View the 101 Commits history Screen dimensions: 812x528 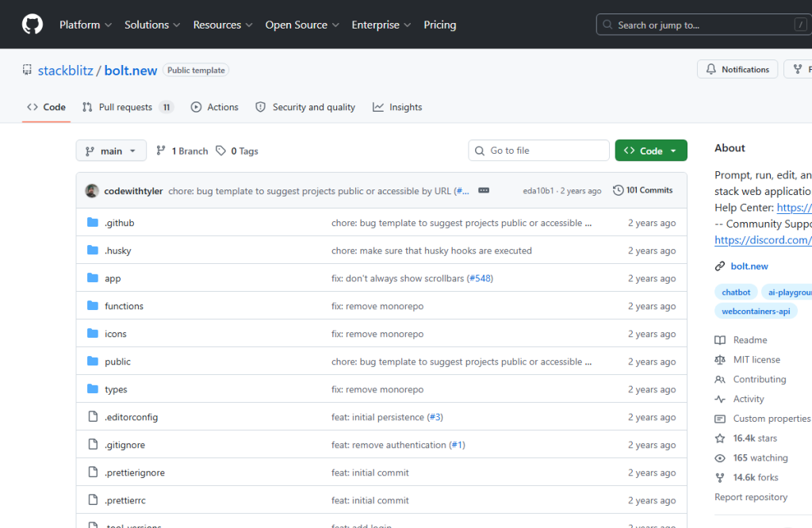(642, 190)
